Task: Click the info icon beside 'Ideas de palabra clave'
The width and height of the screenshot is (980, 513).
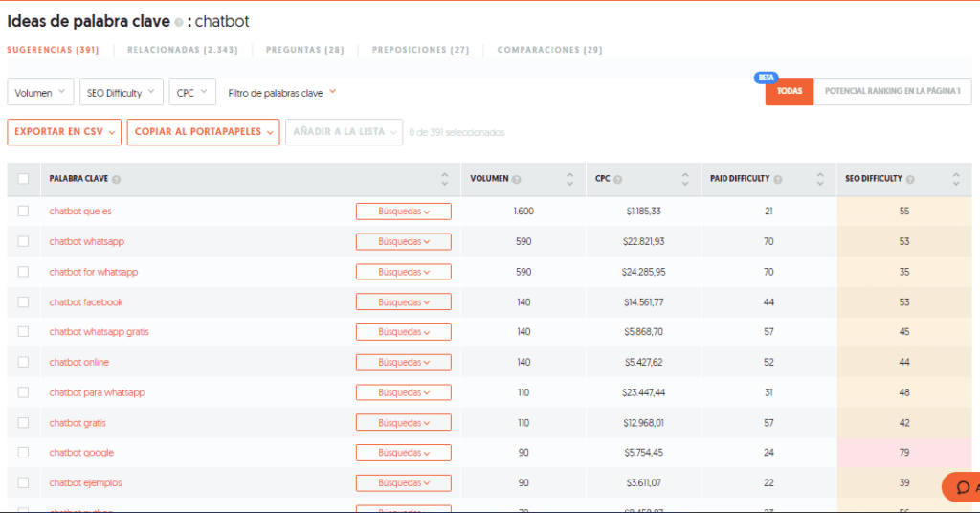Action: pyautogui.click(x=179, y=23)
